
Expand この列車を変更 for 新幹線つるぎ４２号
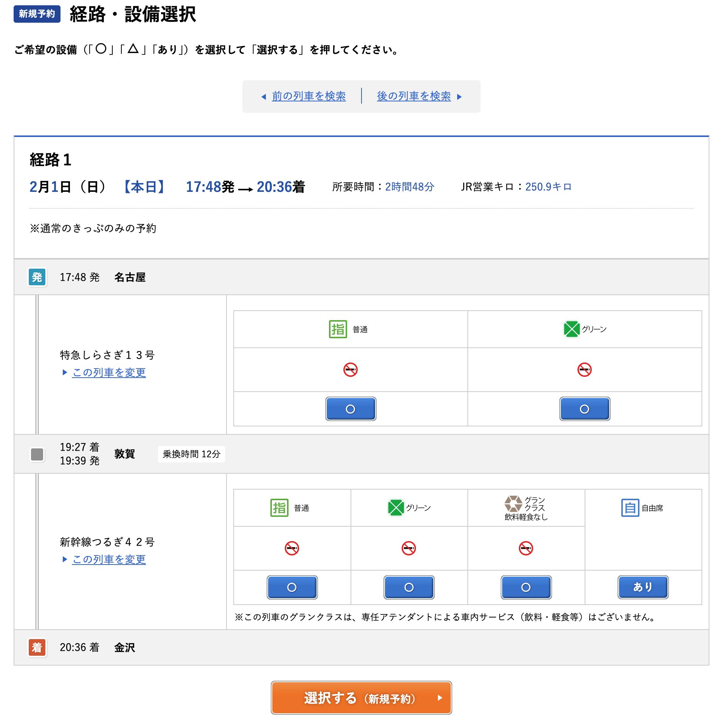(109, 560)
